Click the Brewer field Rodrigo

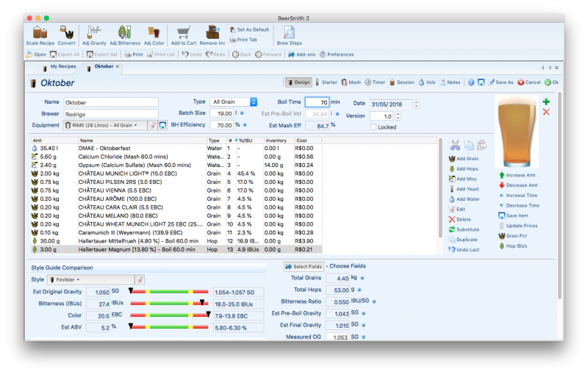[x=111, y=115]
